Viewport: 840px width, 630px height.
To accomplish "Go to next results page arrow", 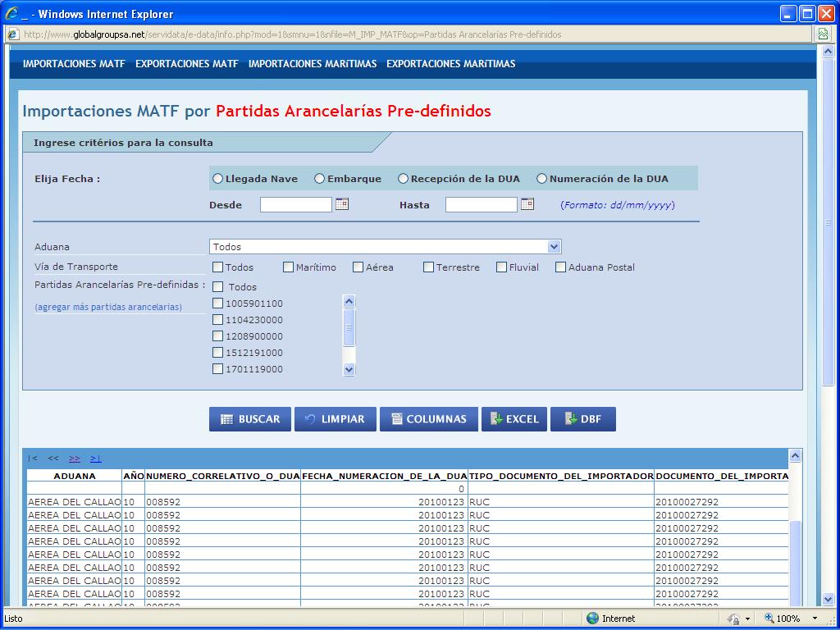I will click(x=75, y=459).
